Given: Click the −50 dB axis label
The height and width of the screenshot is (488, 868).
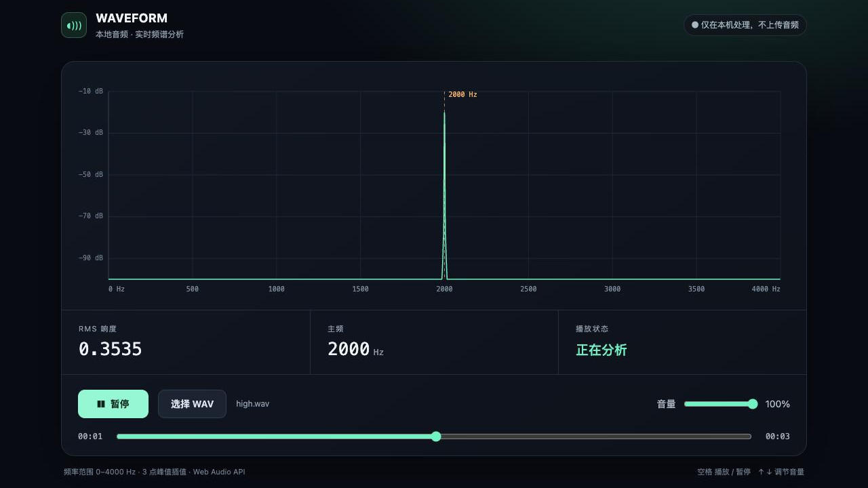Looking at the screenshot, I should click(91, 175).
